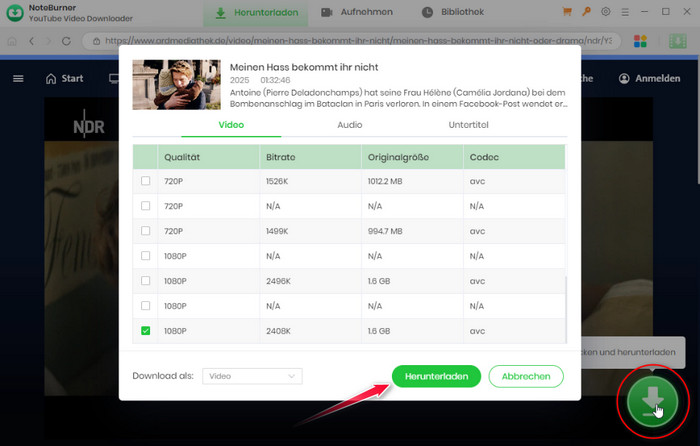The height and width of the screenshot is (446, 700).
Task: Click the camera icon in Aufnehmen tab
Action: click(327, 13)
